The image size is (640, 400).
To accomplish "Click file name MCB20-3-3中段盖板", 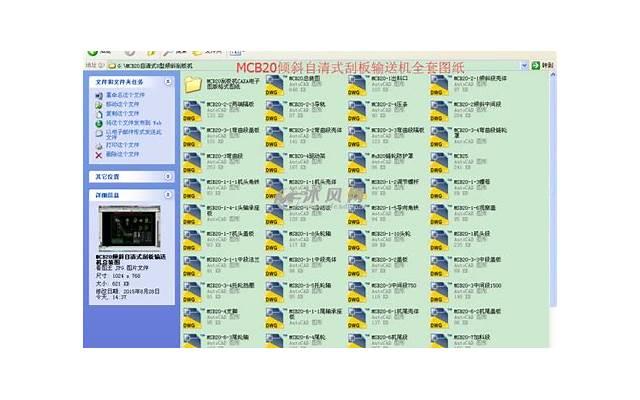I will [478, 259].
